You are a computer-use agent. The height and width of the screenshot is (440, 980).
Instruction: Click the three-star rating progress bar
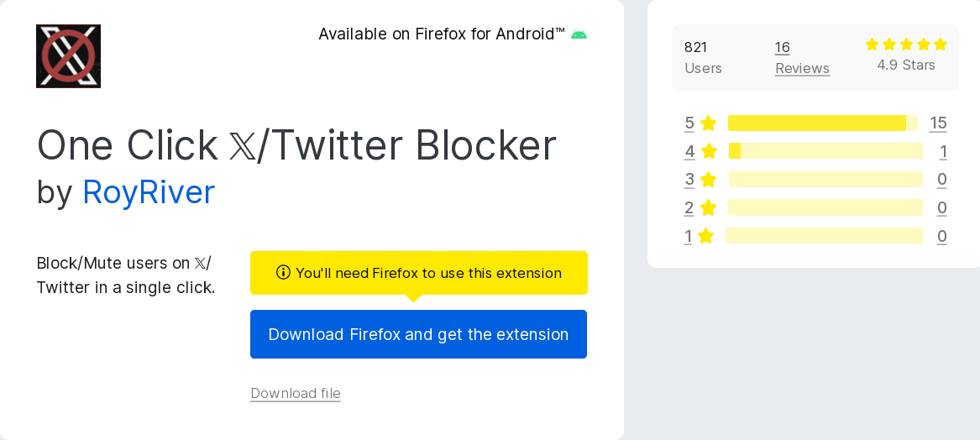[825, 179]
